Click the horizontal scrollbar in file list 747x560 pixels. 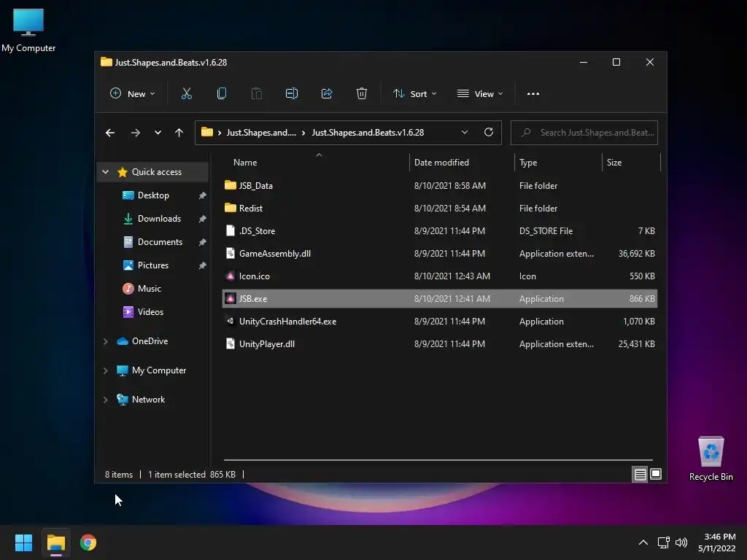438,460
